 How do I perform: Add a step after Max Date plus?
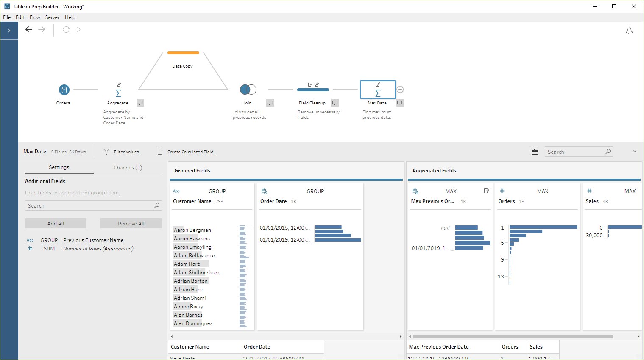click(400, 90)
